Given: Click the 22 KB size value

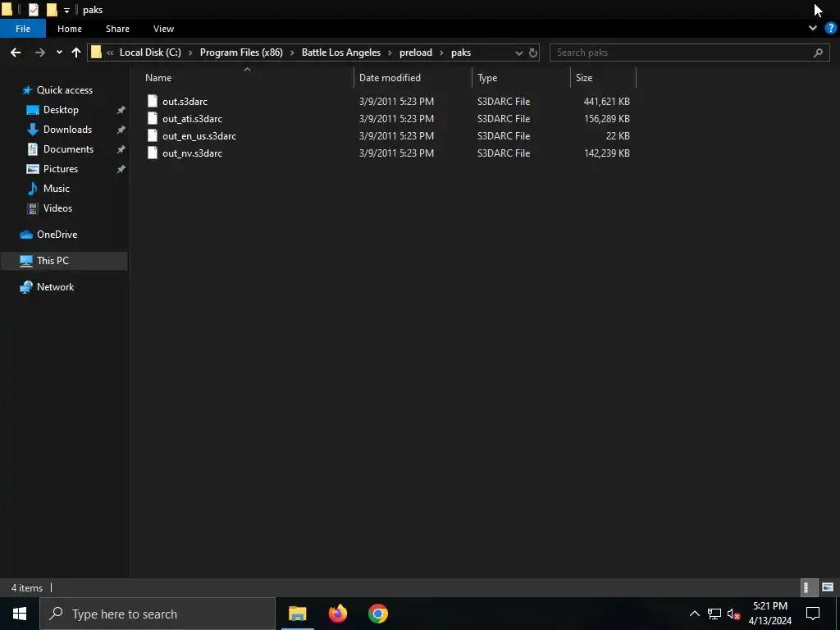Looking at the screenshot, I should [618, 135].
